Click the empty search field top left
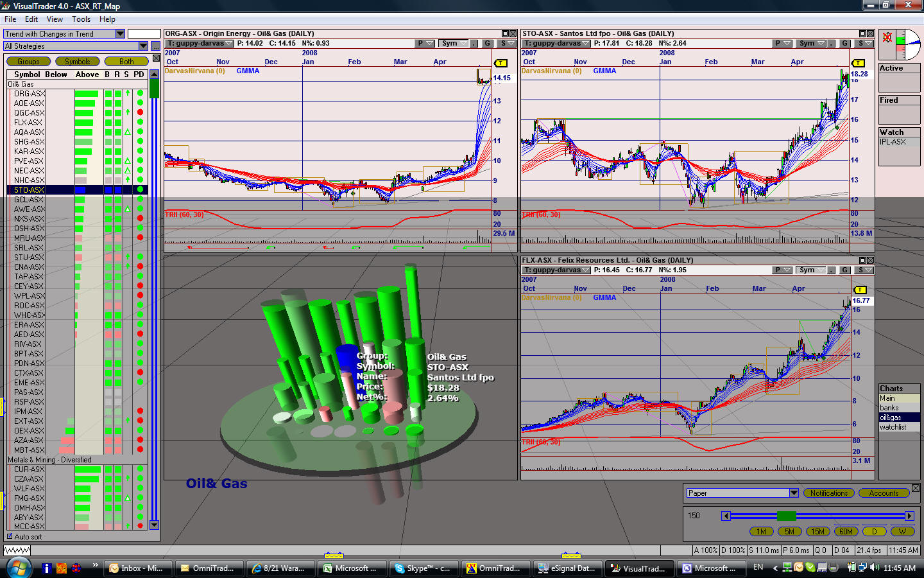The image size is (924, 578). [x=144, y=34]
